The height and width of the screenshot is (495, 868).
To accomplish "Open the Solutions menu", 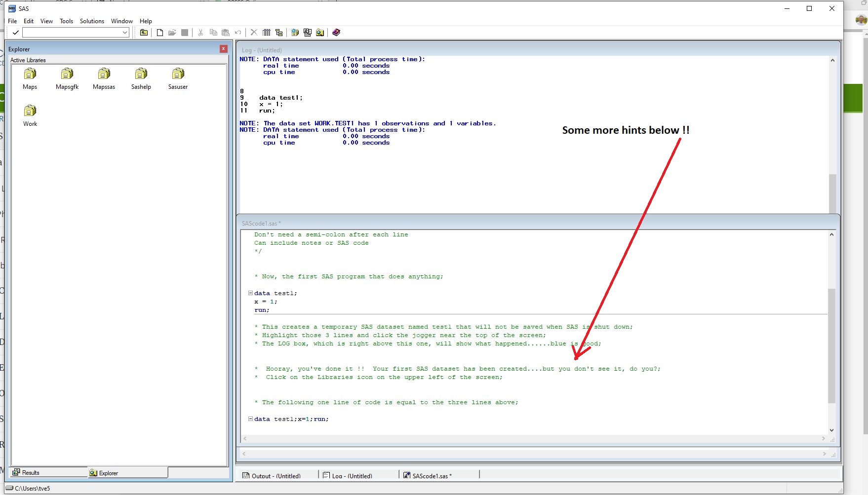I will pos(92,21).
